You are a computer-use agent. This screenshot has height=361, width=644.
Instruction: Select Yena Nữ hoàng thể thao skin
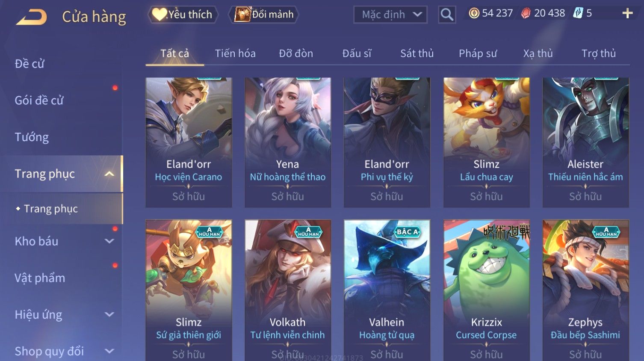[x=288, y=142]
